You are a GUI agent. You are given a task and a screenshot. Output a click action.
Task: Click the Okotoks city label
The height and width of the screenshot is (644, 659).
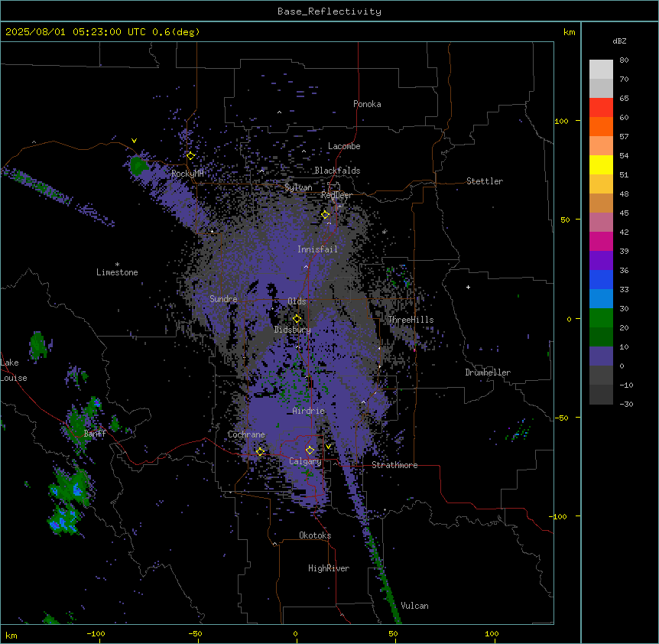pos(315,535)
